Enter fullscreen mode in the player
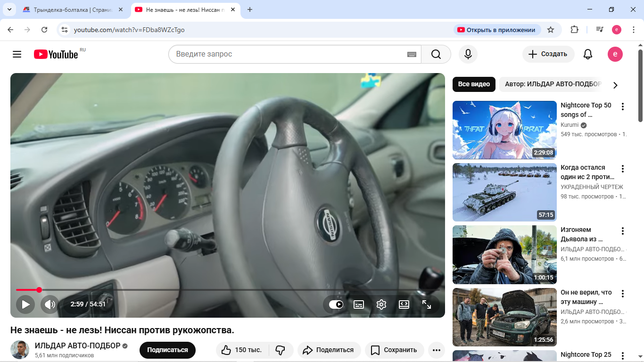Screen dimensions: 644x362 coord(426,304)
